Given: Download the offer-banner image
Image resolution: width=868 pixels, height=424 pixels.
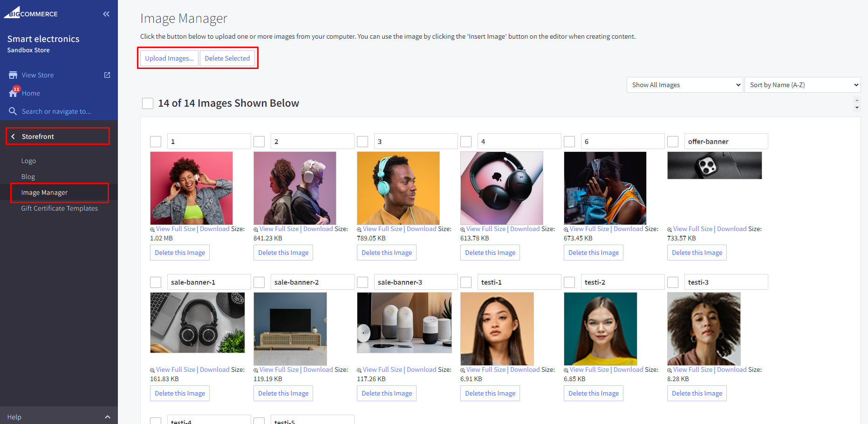Looking at the screenshot, I should 731,229.
